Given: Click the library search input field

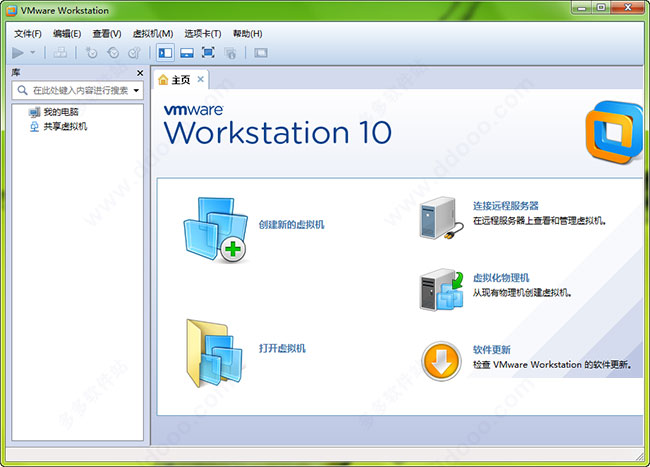Looking at the screenshot, I should tap(80, 90).
